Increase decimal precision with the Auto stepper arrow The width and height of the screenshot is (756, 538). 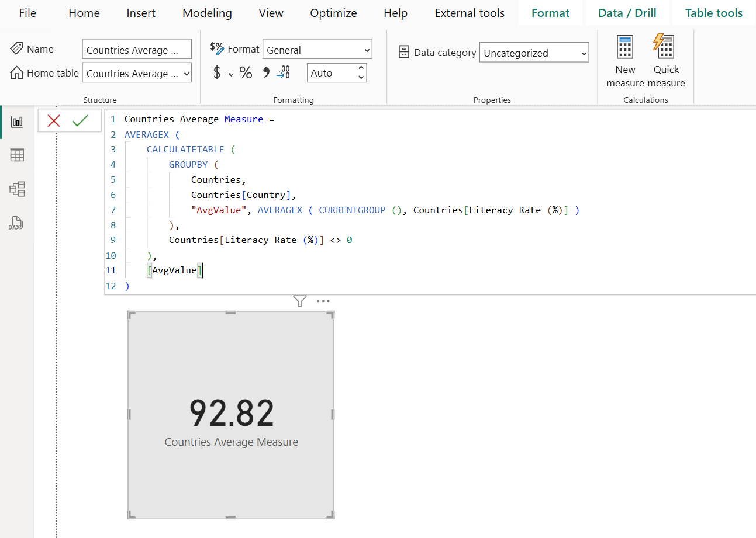361,68
